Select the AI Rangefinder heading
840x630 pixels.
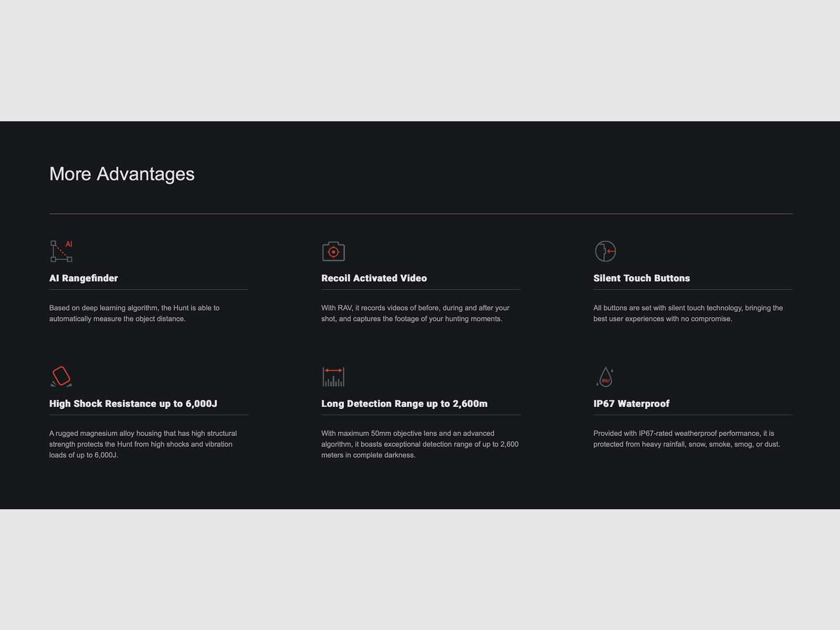click(83, 278)
